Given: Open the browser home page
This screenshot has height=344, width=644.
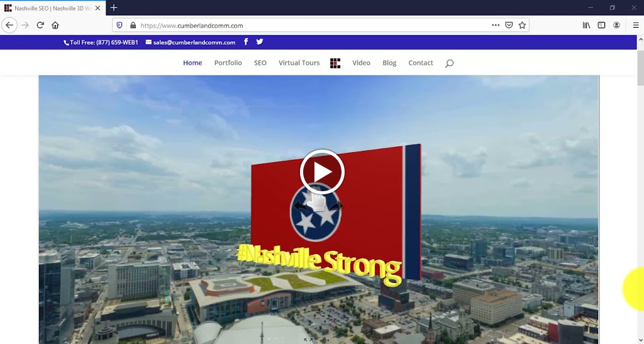Looking at the screenshot, I should [x=55, y=25].
